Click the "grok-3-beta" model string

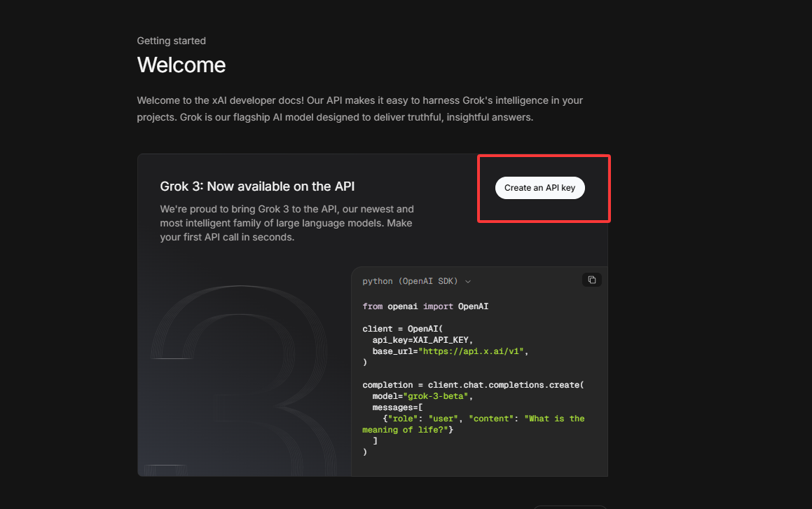pos(436,396)
